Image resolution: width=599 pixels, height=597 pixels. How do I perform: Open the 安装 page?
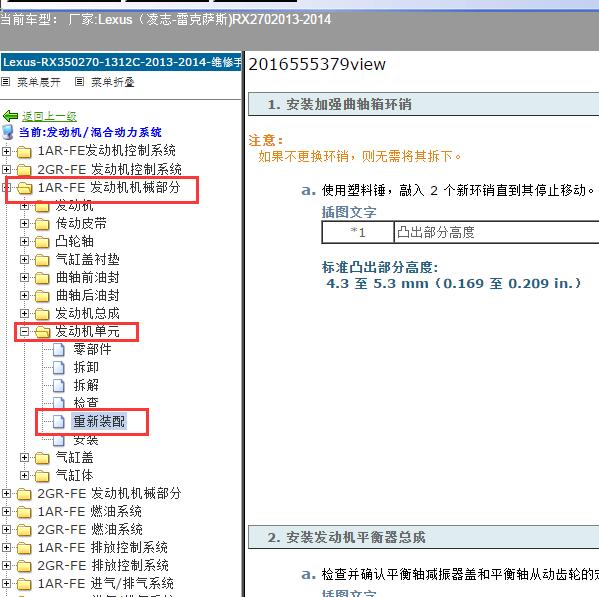(x=86, y=441)
